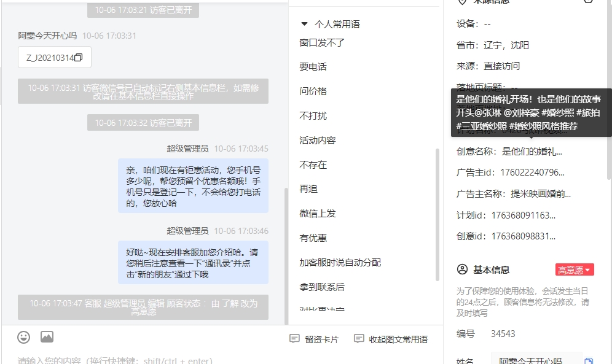
Task: Click the 设备 line in source info
Action: coord(474,24)
